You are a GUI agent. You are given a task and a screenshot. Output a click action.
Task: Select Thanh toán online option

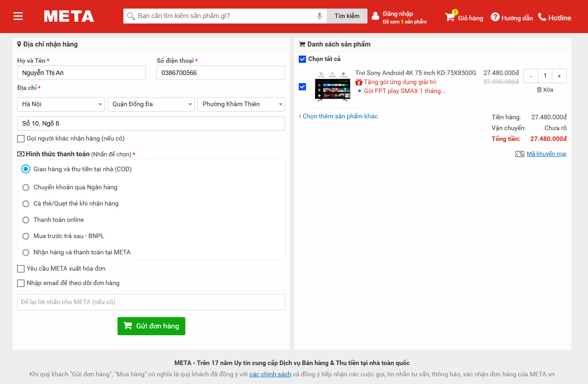[x=26, y=220]
